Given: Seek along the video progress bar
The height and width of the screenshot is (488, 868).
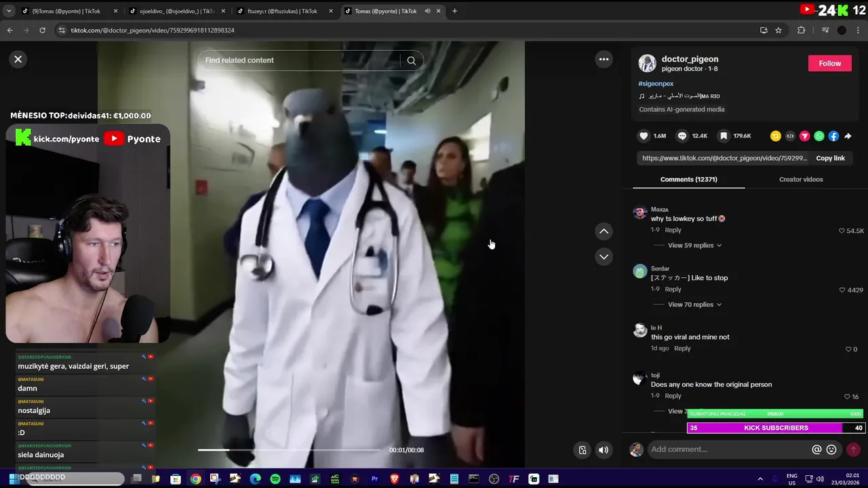Looking at the screenshot, I should (290, 449).
